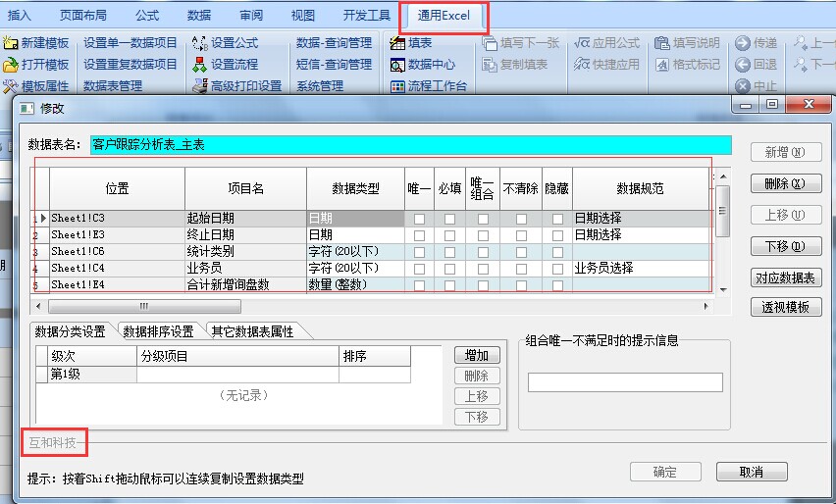836x504 pixels.
Task: Click the 填表 icon
Action: (397, 42)
